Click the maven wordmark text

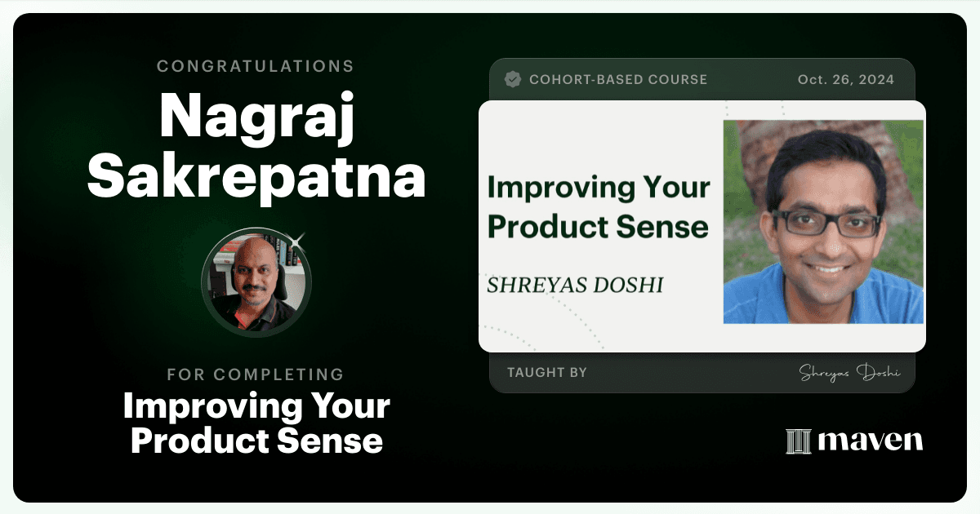(870, 441)
